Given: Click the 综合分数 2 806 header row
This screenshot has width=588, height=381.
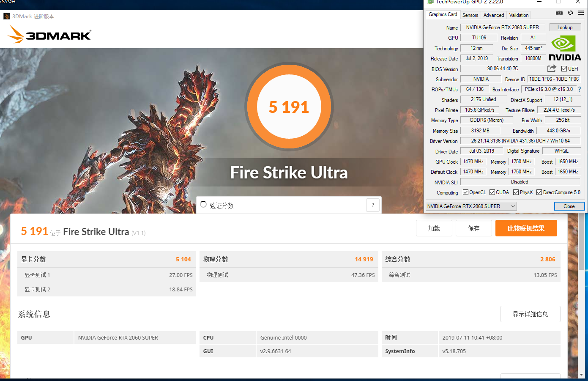Looking at the screenshot, I should [471, 259].
